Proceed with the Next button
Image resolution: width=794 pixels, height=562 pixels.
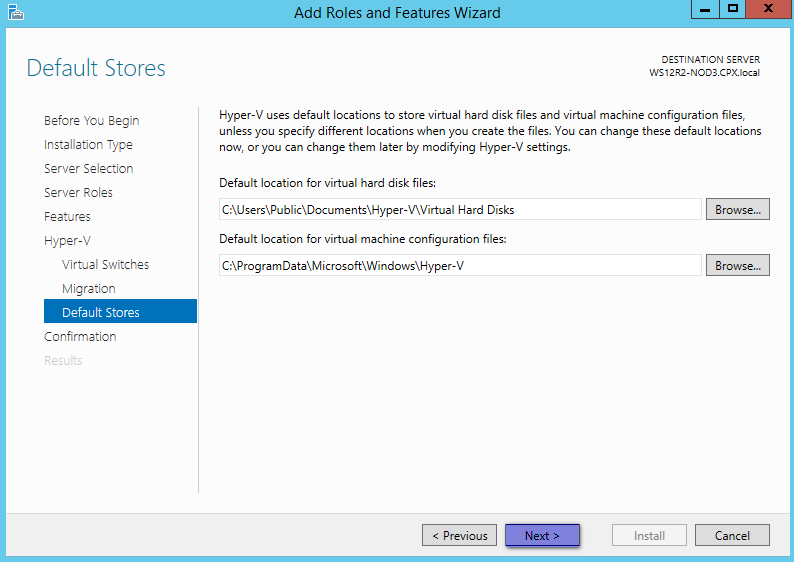pyautogui.click(x=542, y=535)
